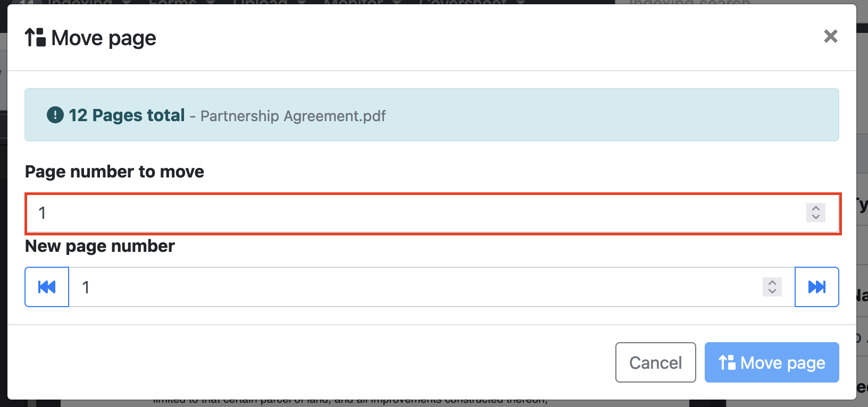Click the Partnership Agreement.pdf filename
The height and width of the screenshot is (407, 868).
coord(293,116)
